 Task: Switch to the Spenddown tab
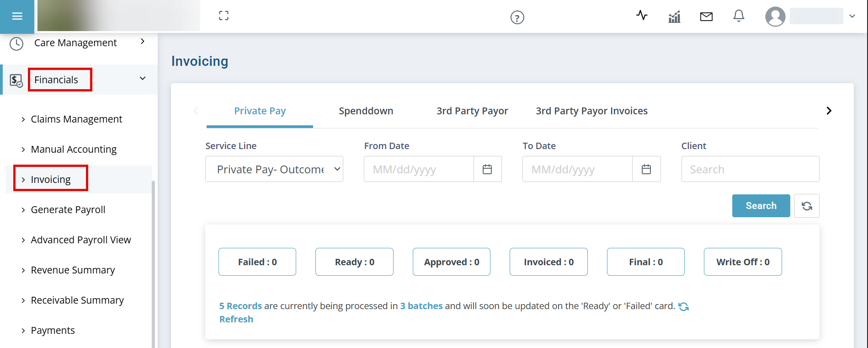366,111
